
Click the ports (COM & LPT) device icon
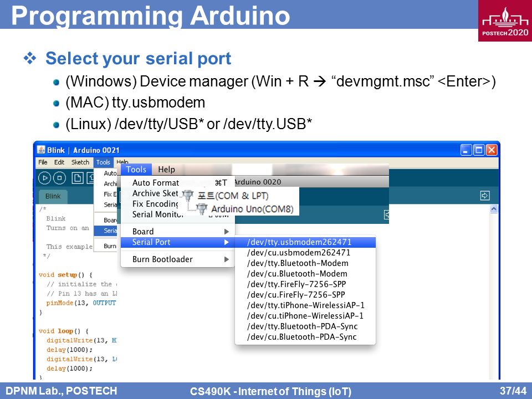tap(187, 196)
